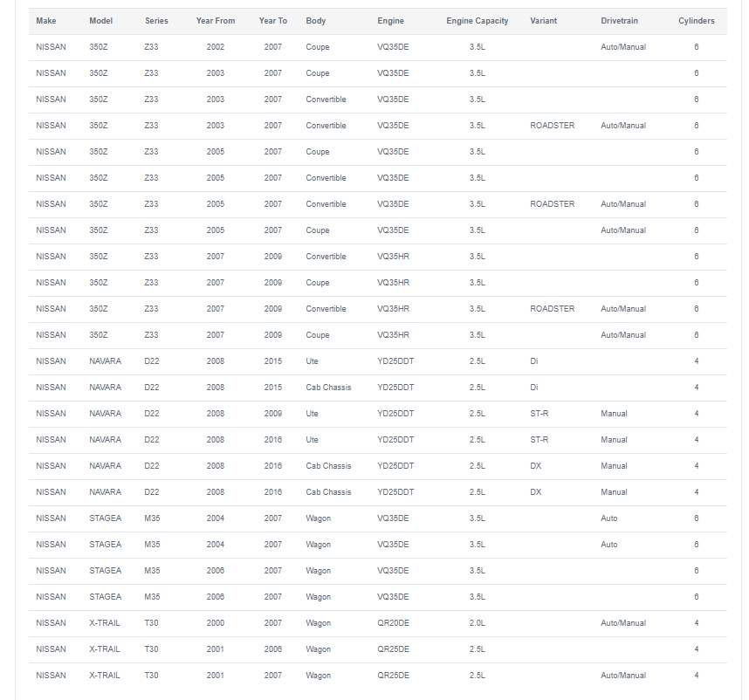Click Auto/Manual in the QR25DE row

(x=623, y=676)
